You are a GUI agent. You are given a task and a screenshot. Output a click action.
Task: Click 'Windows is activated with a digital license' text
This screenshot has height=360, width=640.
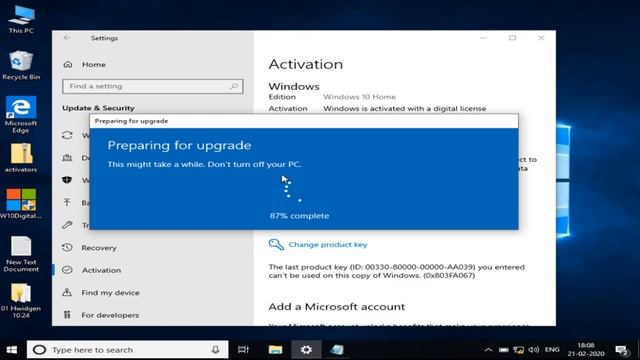click(404, 109)
